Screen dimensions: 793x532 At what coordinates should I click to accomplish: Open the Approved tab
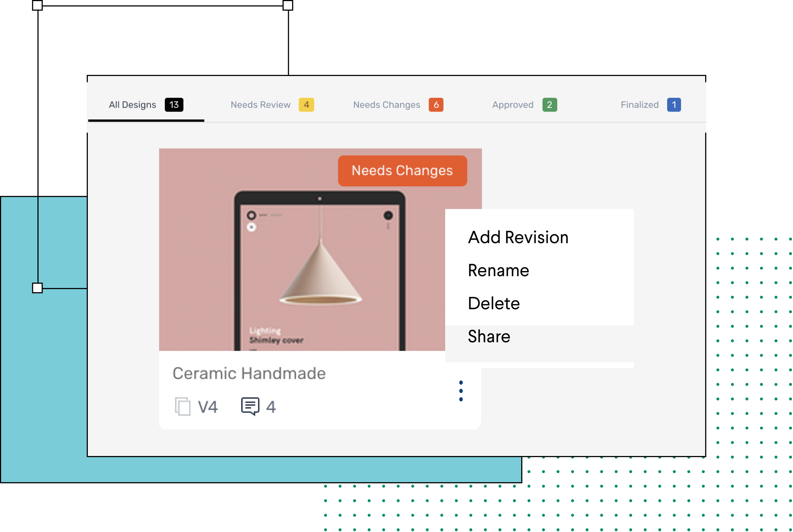point(512,105)
